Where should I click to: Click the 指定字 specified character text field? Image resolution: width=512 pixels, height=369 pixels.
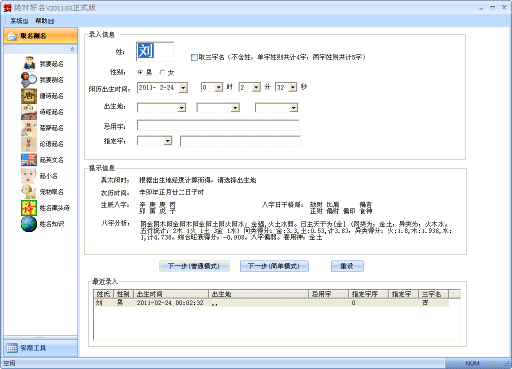[240, 141]
